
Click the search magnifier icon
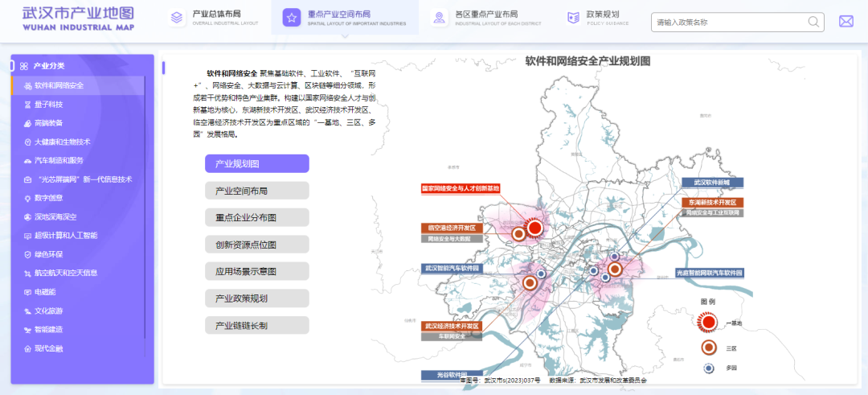pyautogui.click(x=813, y=23)
